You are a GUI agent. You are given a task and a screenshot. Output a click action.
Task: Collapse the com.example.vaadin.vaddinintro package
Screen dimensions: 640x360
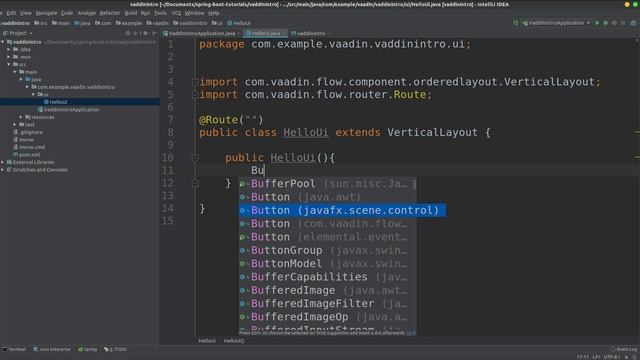[x=27, y=87]
